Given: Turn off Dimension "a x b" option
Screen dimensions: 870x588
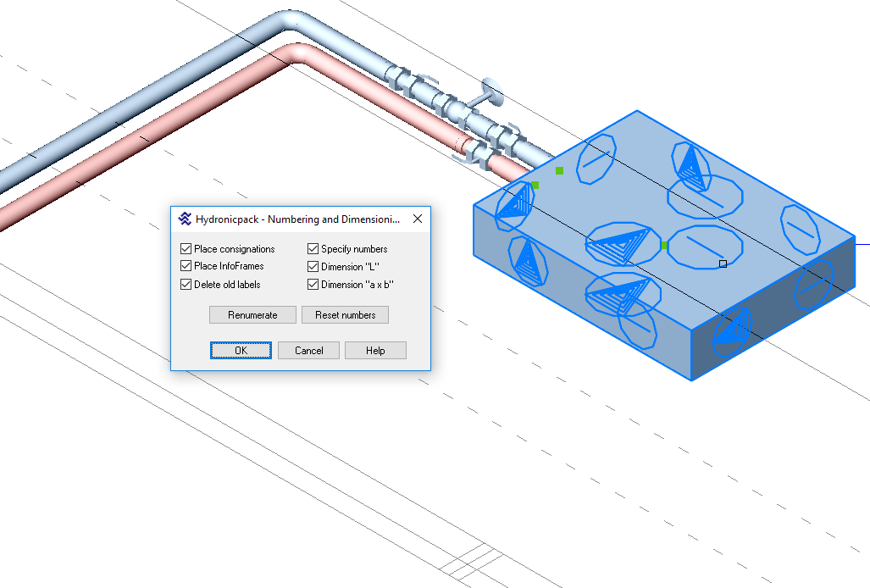Looking at the screenshot, I should pos(313,285).
